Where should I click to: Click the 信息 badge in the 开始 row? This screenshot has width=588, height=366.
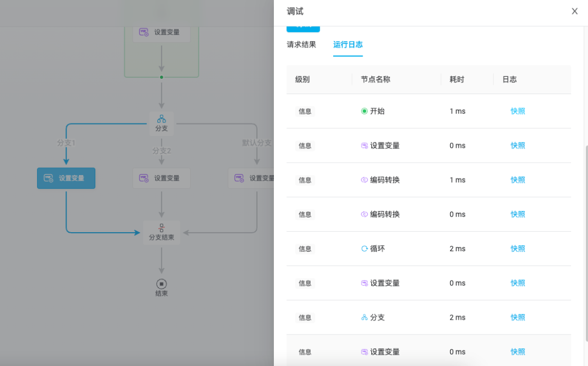click(305, 111)
